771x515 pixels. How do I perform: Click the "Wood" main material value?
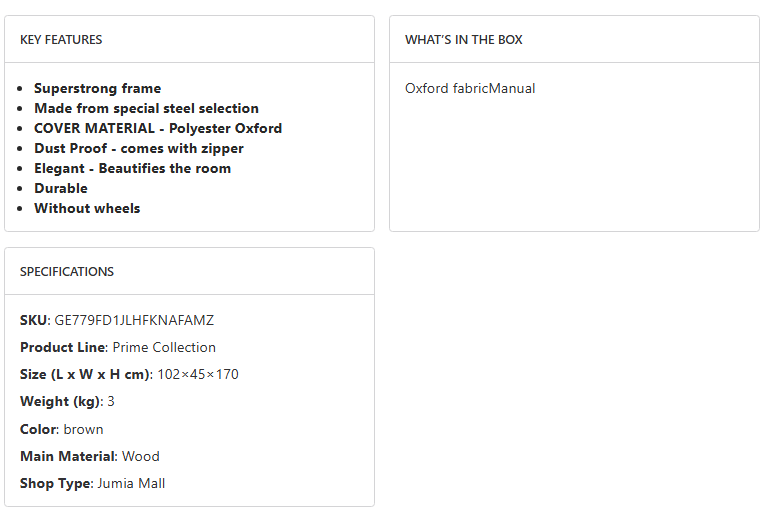tap(141, 456)
